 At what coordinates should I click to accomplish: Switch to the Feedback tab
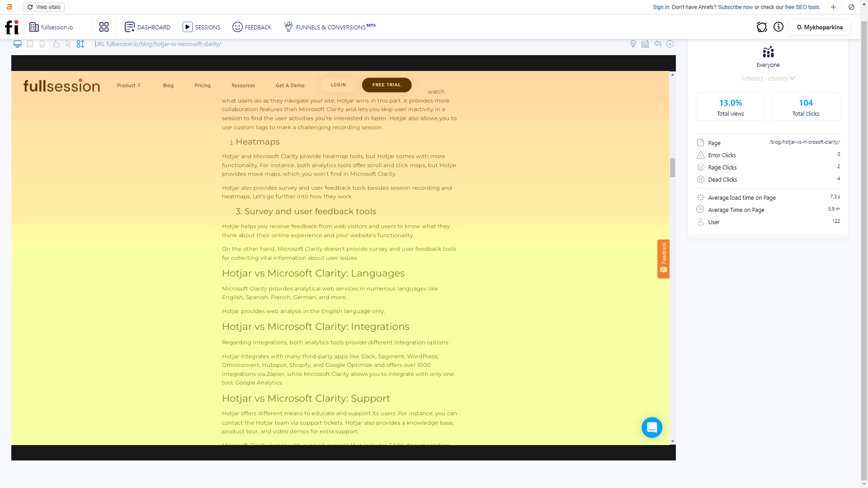coord(252,27)
